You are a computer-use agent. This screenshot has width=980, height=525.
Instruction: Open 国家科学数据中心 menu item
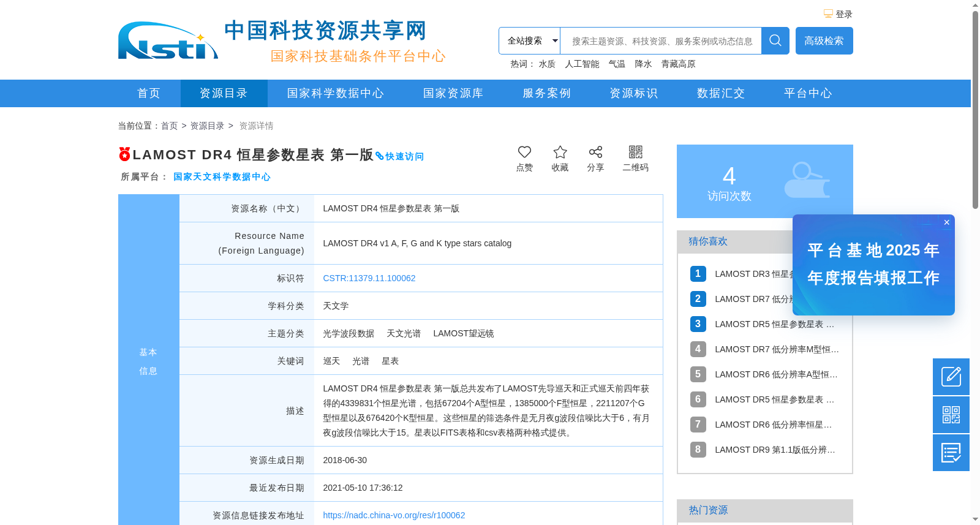point(336,93)
